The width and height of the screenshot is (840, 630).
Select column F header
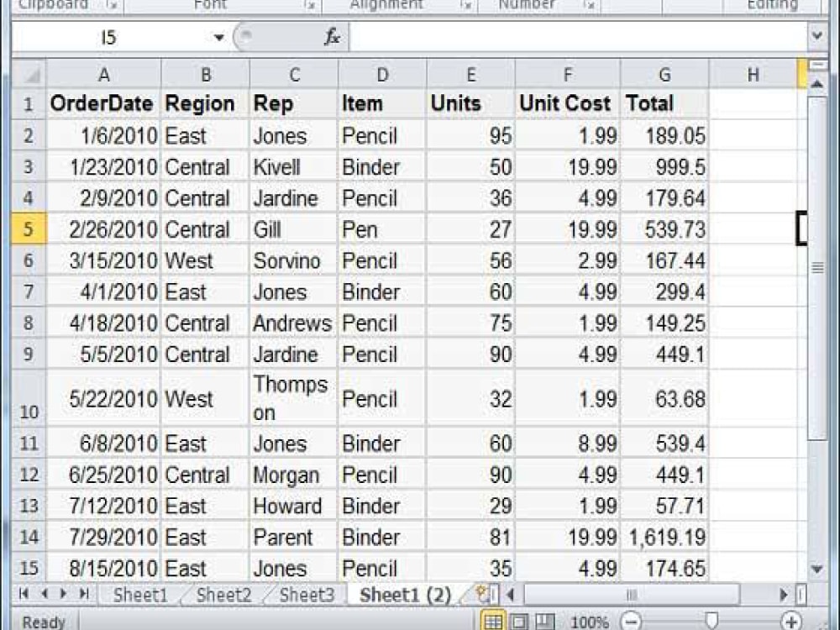coord(567,75)
